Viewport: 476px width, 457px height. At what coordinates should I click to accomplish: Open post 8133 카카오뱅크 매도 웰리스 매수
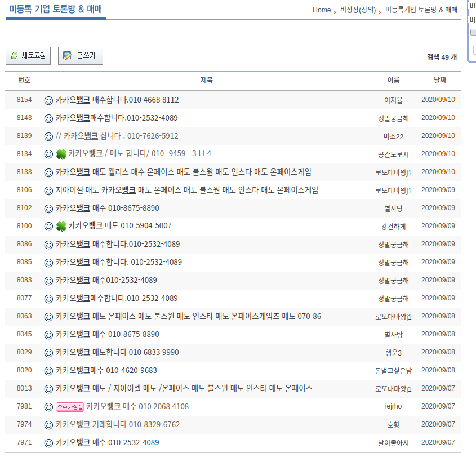183,172
